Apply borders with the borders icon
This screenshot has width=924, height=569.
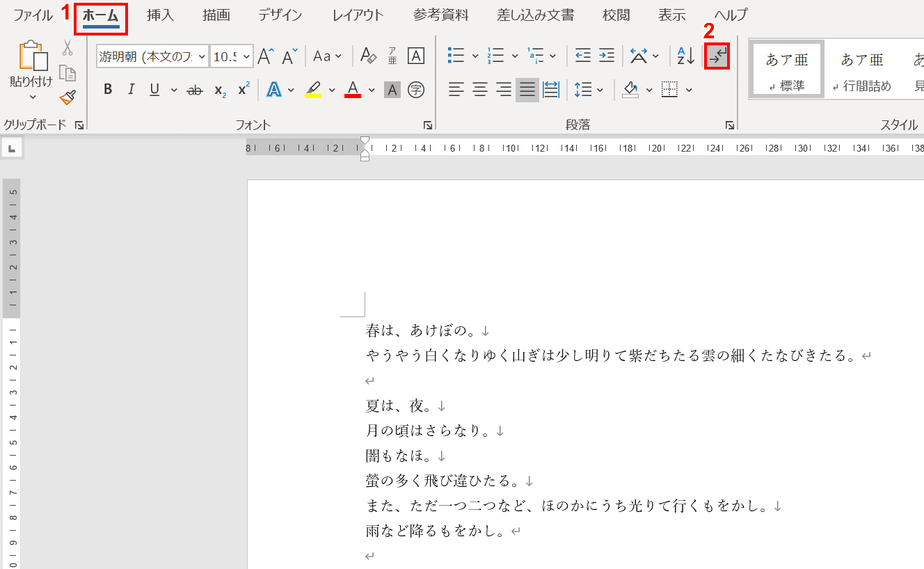click(x=670, y=90)
